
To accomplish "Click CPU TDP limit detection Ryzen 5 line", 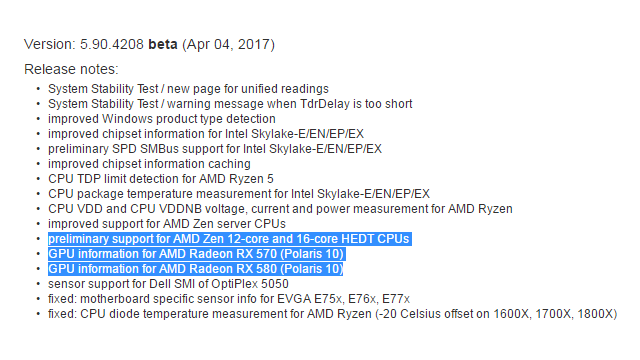I will click(x=161, y=179).
